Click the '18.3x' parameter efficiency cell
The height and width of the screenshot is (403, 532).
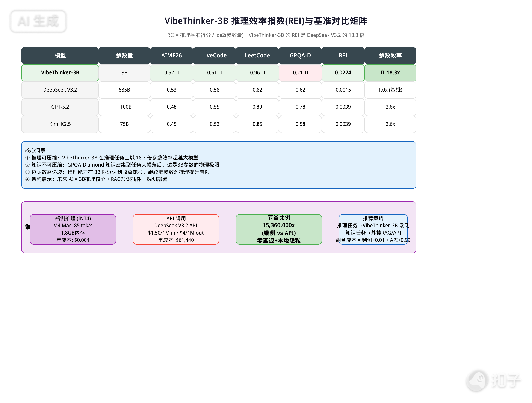coord(390,73)
